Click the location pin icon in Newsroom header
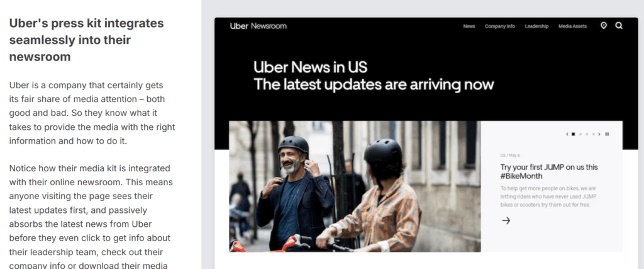The width and height of the screenshot is (644, 269). [603, 25]
